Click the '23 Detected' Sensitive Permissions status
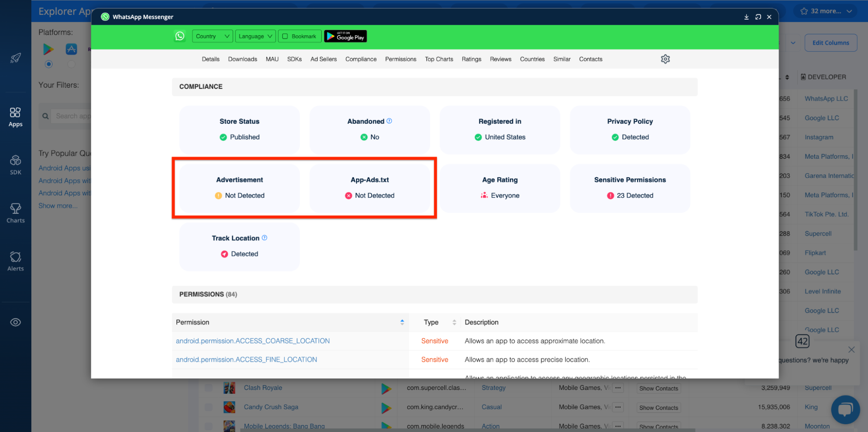This screenshot has height=432, width=868. (630, 196)
